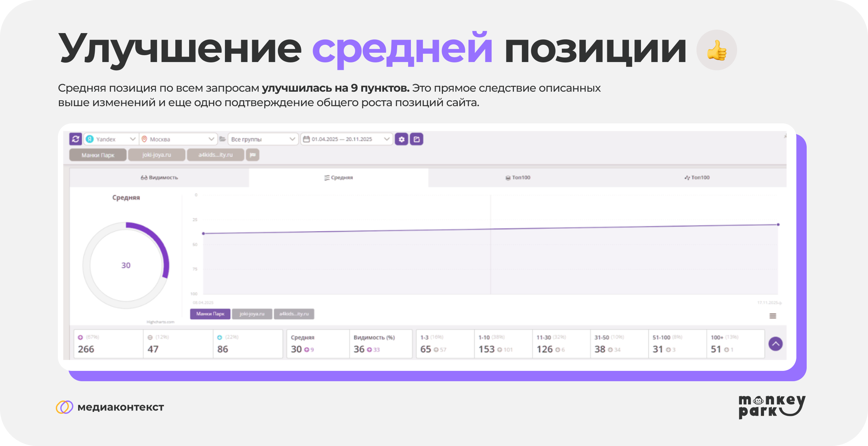Expand the date range 01.04.2025 — 20.11.2025 dropdown
The height and width of the screenshot is (446, 868).
pyautogui.click(x=386, y=139)
